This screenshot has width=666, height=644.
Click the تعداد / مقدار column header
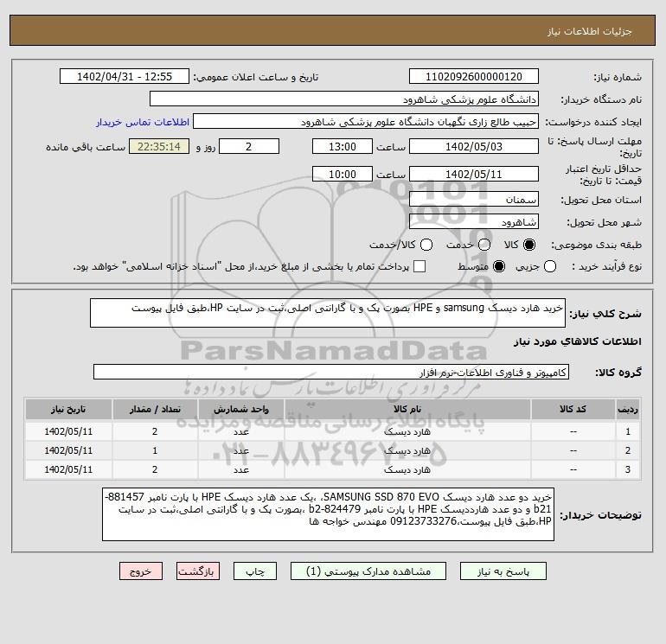pos(155,409)
